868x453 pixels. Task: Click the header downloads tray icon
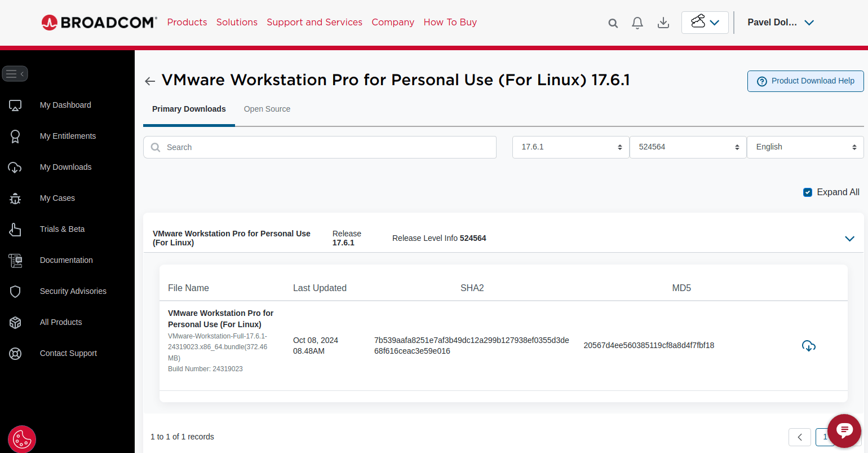(663, 23)
